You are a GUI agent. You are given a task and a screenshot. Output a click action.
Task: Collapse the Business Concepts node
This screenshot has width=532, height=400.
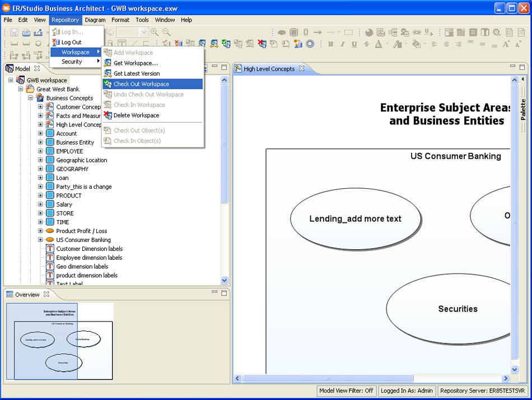coord(31,98)
